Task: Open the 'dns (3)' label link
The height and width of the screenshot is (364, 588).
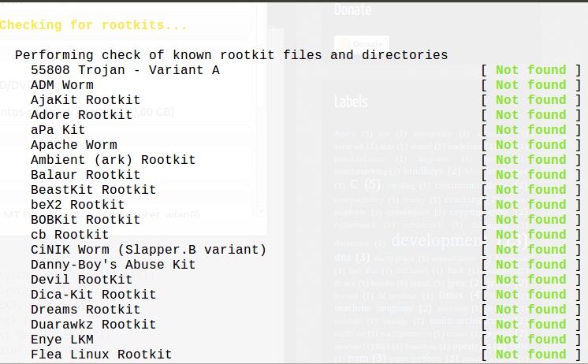Action: point(352,258)
